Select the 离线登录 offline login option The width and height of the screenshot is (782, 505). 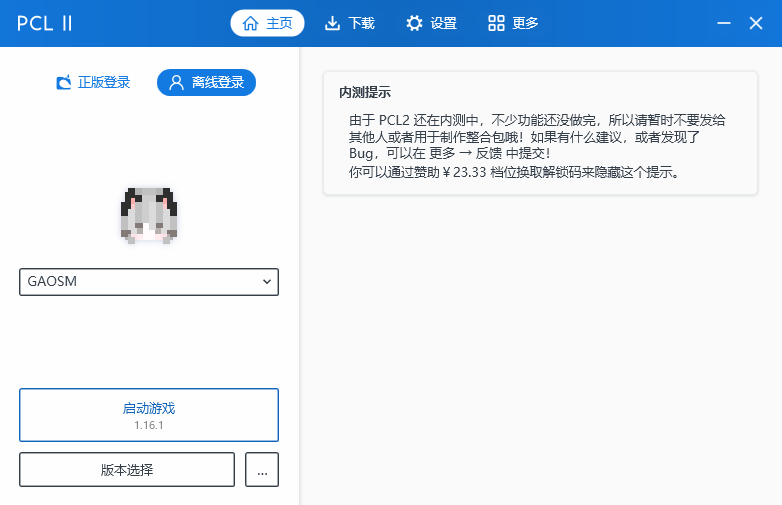point(207,82)
